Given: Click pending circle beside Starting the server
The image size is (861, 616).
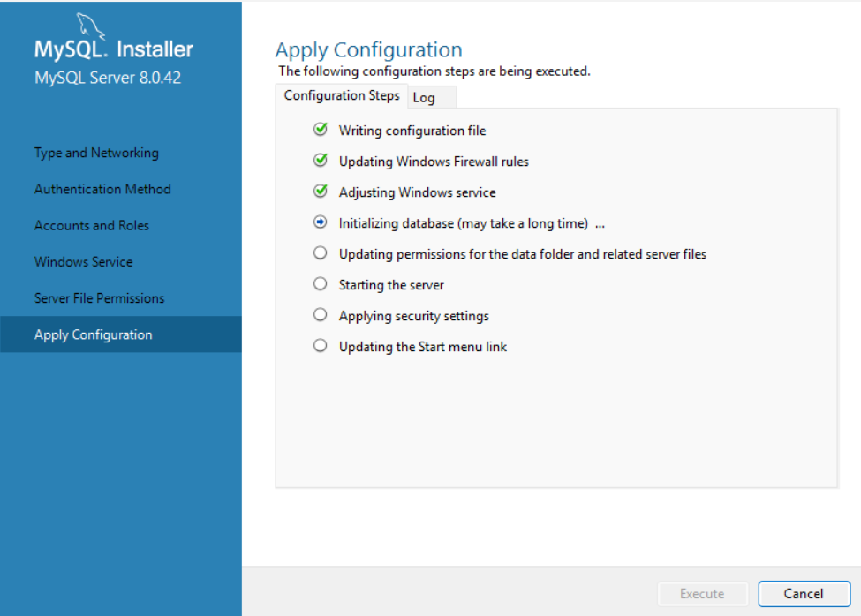Looking at the screenshot, I should tap(321, 283).
